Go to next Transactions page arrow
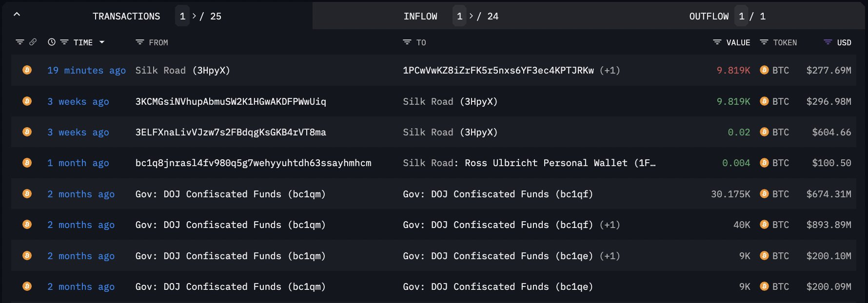This screenshot has width=868, height=303. 194,16
